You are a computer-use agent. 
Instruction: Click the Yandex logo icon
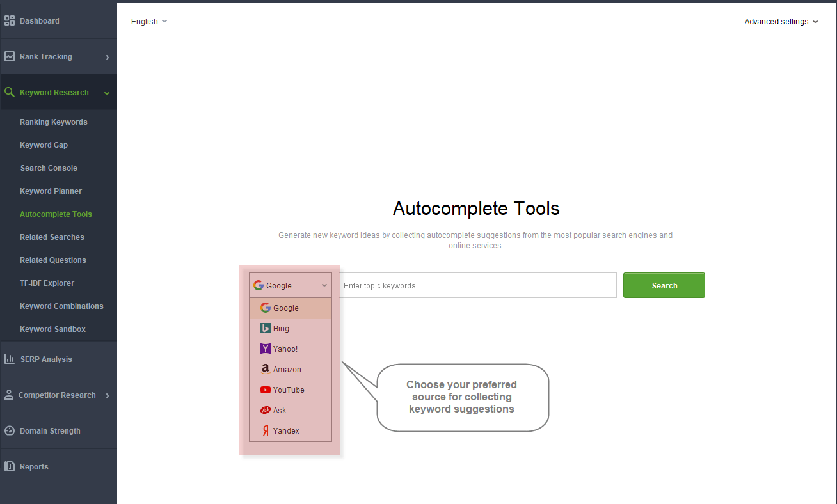[266, 430]
